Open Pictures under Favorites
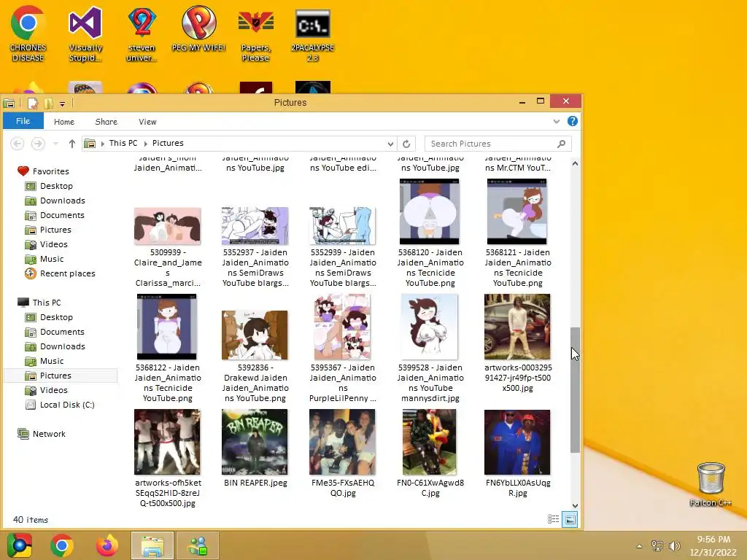This screenshot has height=560, width=747. pyautogui.click(x=55, y=230)
